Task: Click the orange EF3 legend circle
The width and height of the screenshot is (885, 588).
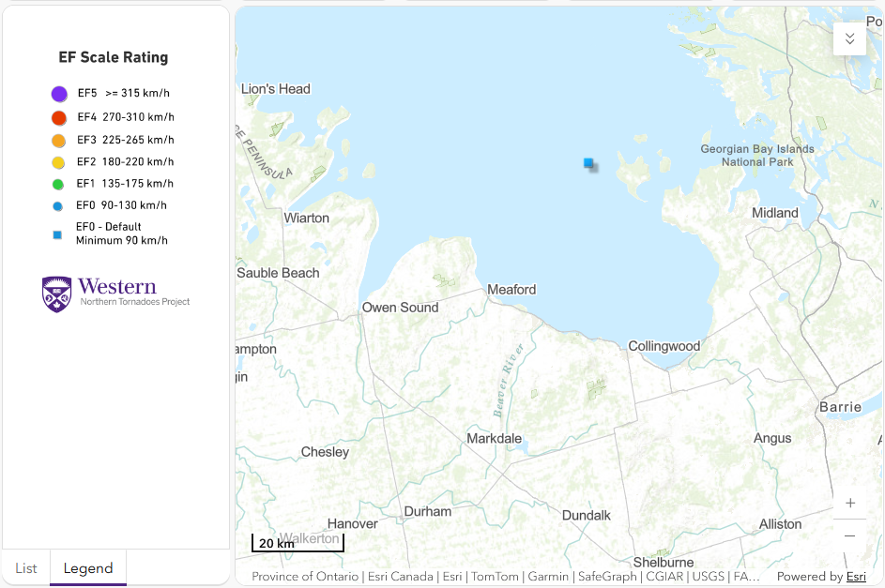Action: click(58, 141)
